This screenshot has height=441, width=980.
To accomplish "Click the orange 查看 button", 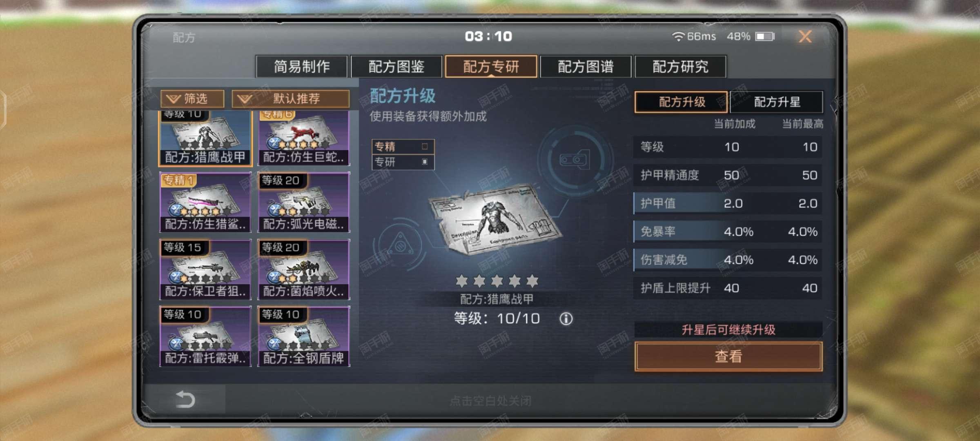I will (x=728, y=356).
